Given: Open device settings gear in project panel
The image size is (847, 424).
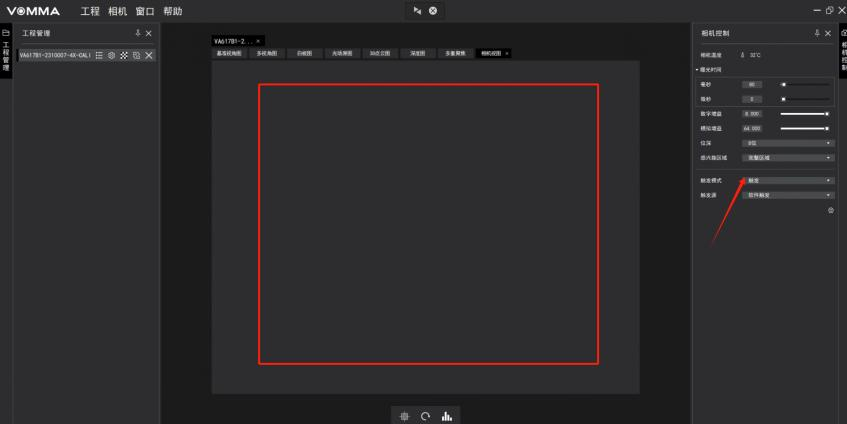Looking at the screenshot, I should pos(112,55).
